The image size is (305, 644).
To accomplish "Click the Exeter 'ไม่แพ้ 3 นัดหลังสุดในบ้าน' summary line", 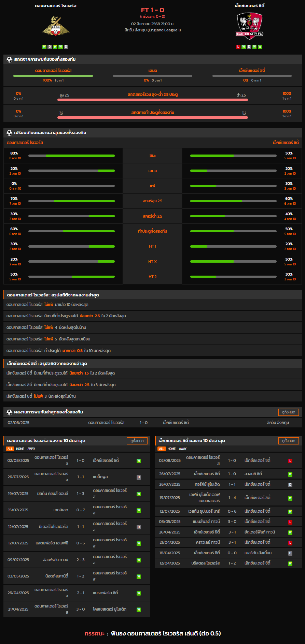I will tap(153, 396).
